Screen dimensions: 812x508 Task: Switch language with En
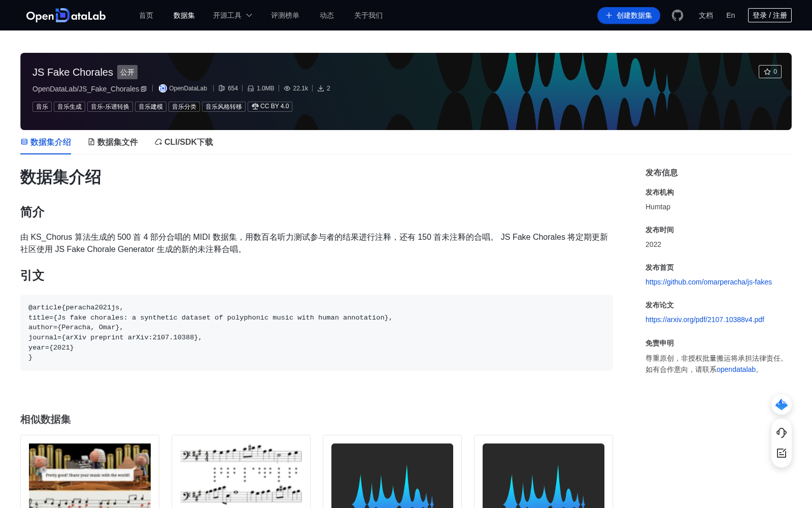pos(731,15)
